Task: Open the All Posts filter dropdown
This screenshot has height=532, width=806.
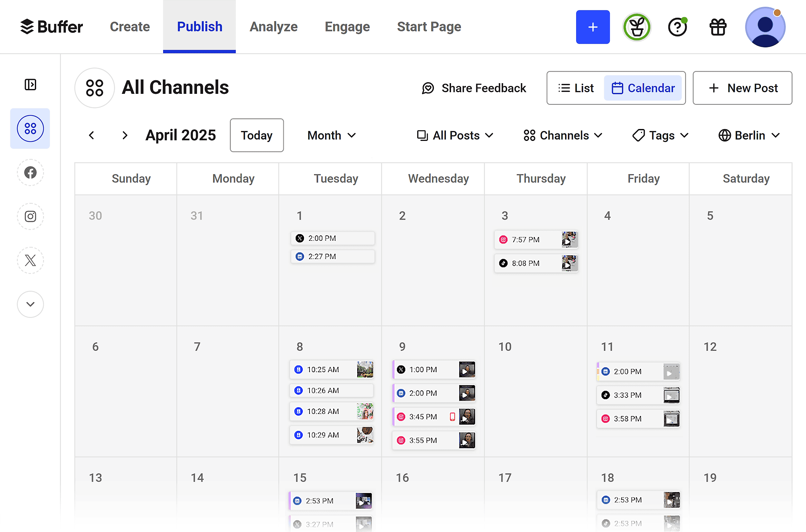Action: (x=455, y=135)
